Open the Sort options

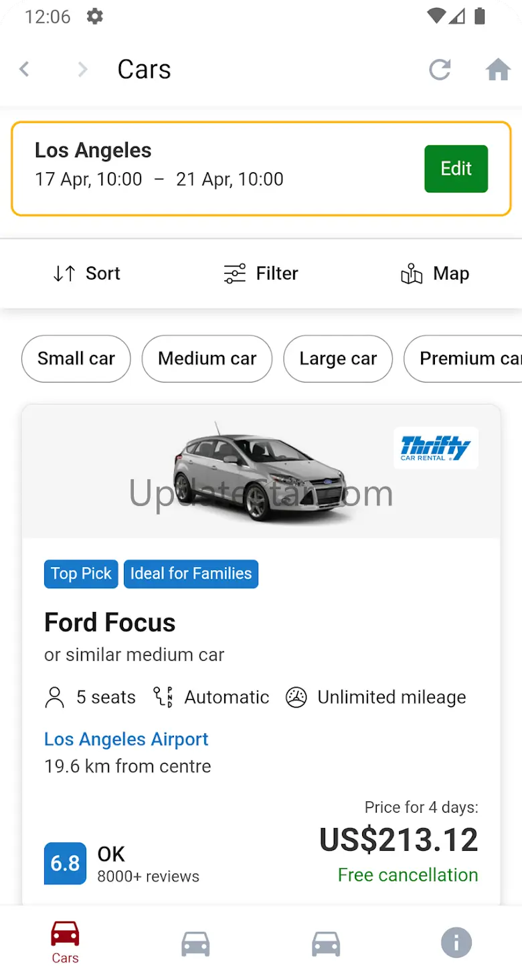pyautogui.click(x=86, y=273)
